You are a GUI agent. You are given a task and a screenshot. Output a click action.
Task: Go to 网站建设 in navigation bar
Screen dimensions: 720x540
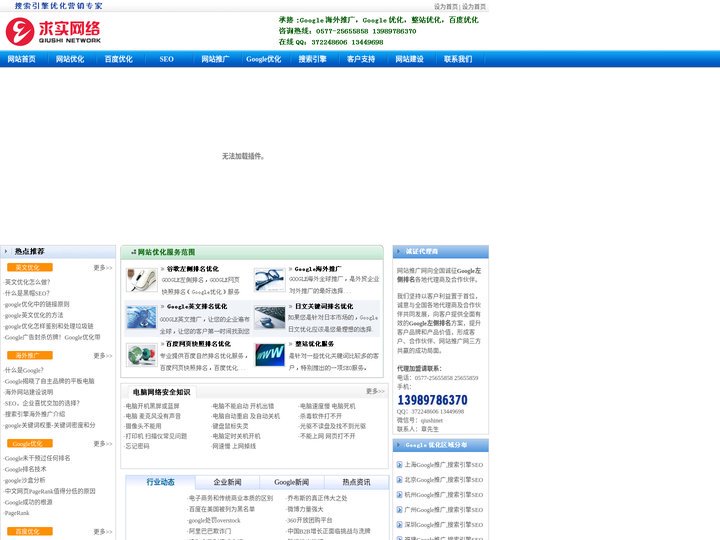click(409, 59)
